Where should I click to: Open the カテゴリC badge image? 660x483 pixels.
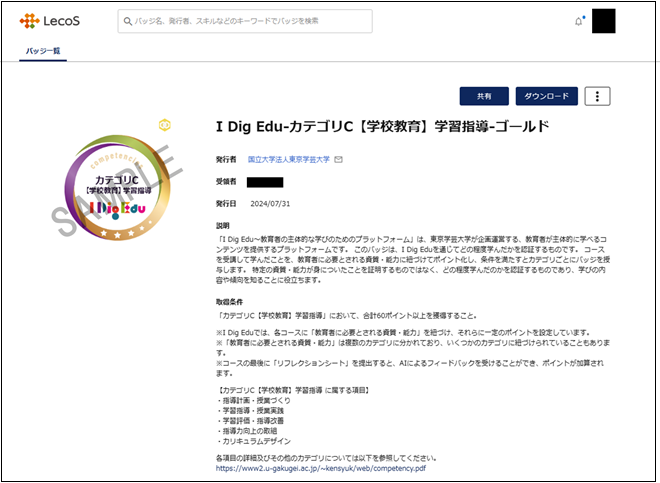click(x=117, y=188)
